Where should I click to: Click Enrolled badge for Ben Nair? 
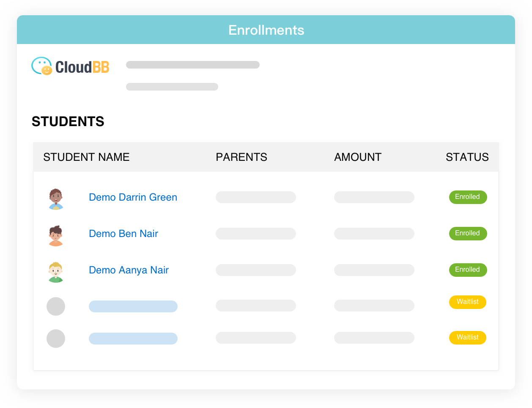[x=468, y=233]
